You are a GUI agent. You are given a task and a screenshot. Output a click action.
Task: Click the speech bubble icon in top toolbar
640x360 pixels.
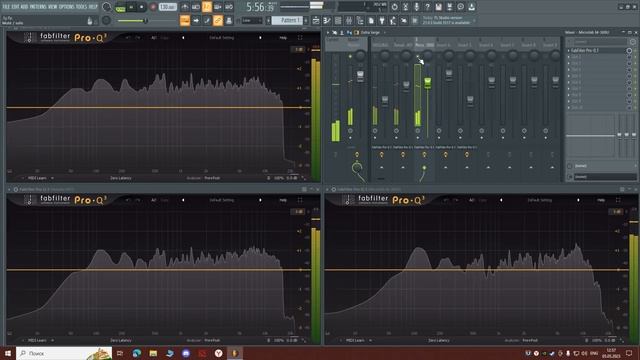[x=460, y=7]
